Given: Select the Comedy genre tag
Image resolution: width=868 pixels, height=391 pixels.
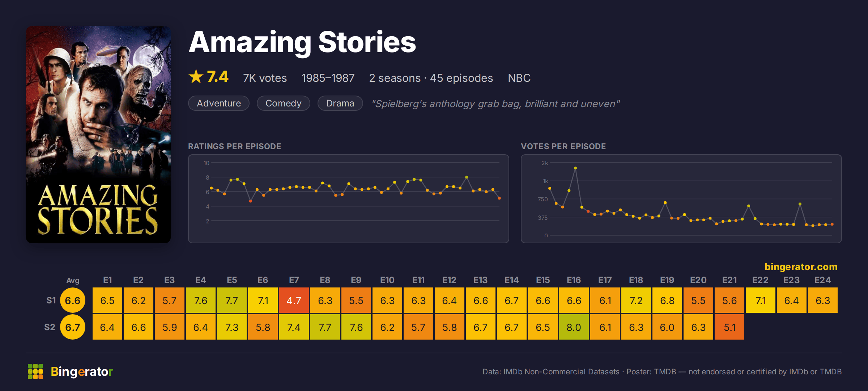Looking at the screenshot, I should [x=283, y=103].
